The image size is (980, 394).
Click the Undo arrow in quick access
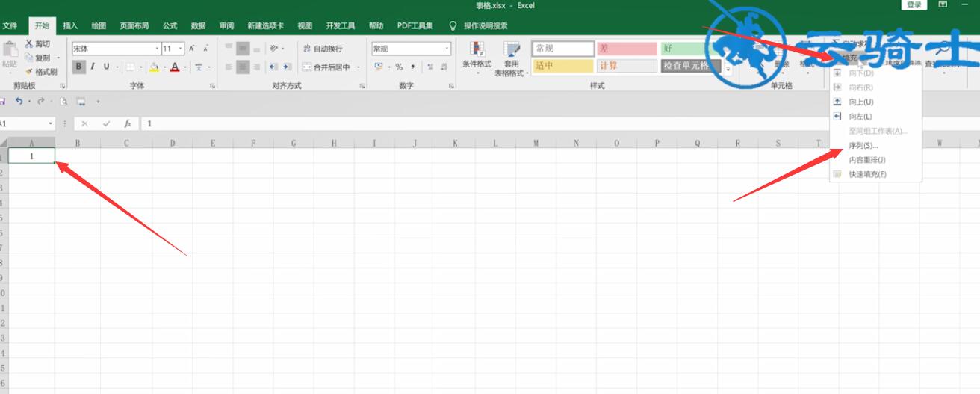click(x=19, y=101)
